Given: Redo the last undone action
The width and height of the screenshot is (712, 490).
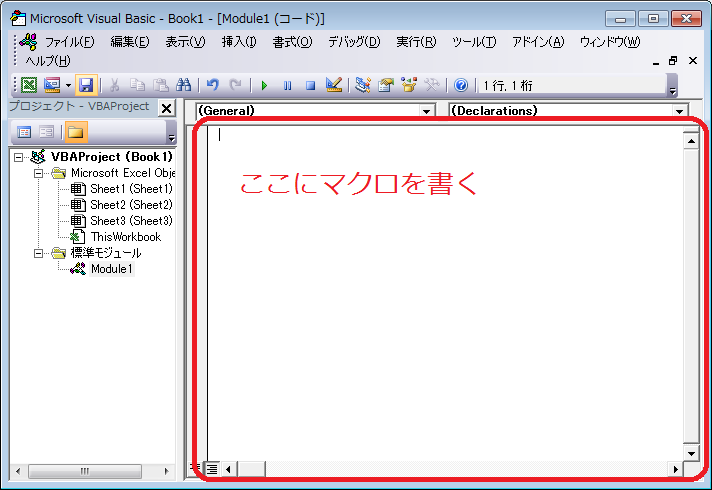Looking at the screenshot, I should click(235, 85).
